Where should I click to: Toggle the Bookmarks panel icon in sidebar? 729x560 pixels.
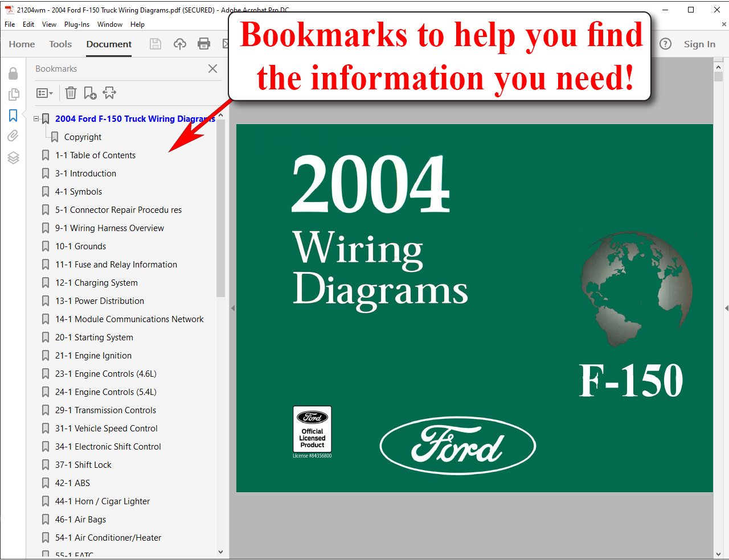click(13, 116)
